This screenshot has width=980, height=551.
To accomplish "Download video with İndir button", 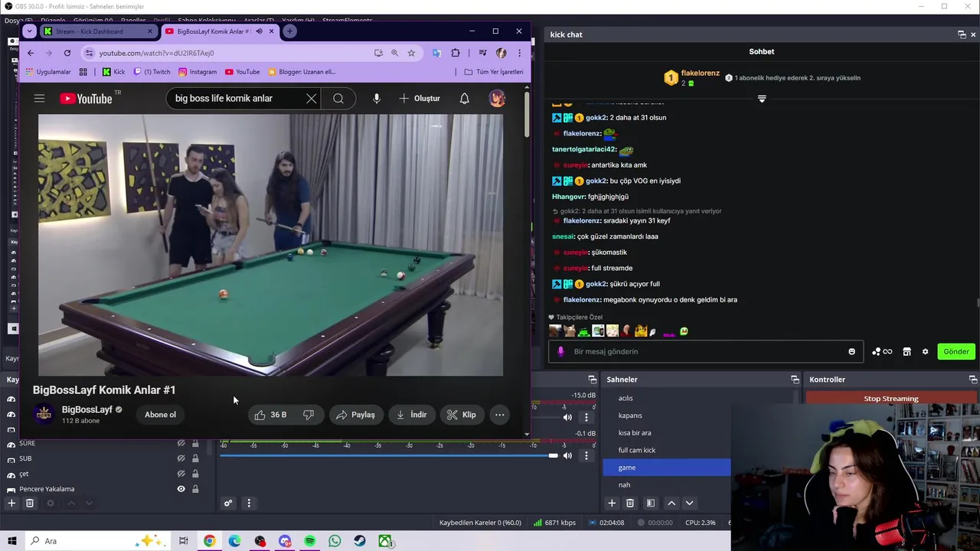I will [x=411, y=415].
